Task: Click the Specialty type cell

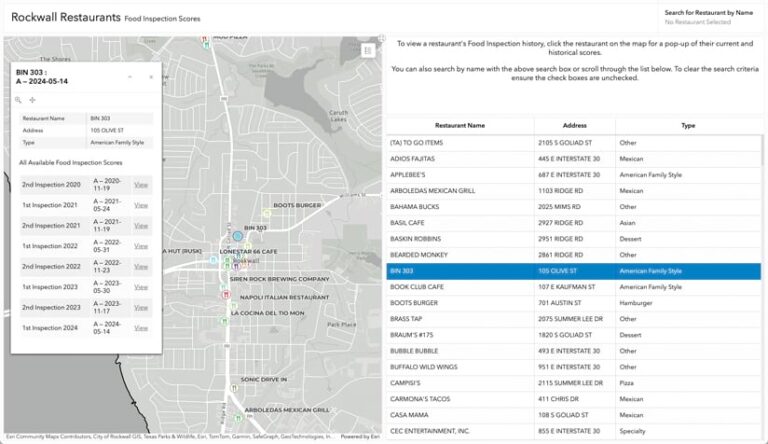Action: pyautogui.click(x=632, y=431)
